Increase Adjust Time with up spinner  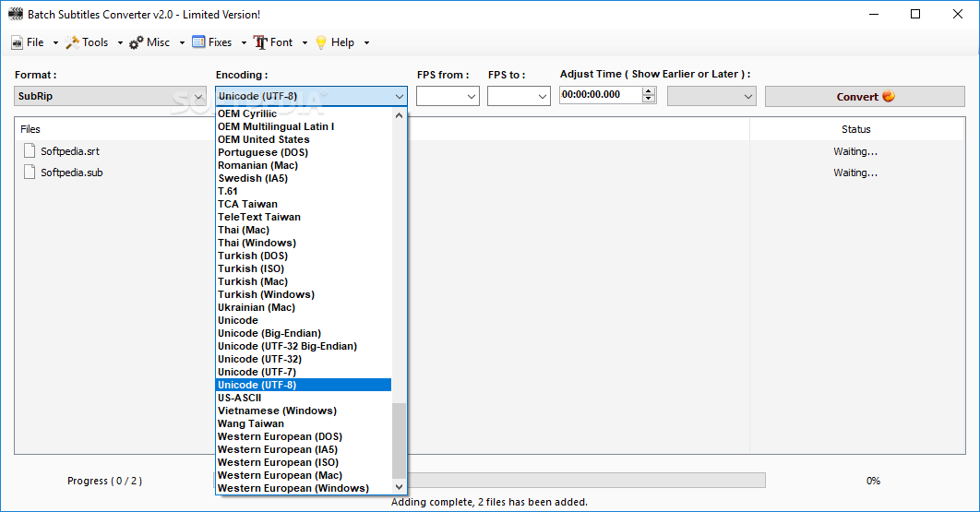649,90
